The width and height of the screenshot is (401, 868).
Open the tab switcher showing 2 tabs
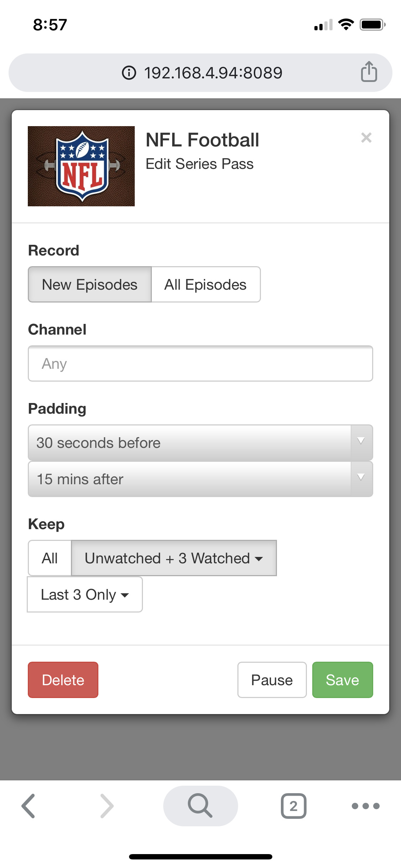point(293,806)
